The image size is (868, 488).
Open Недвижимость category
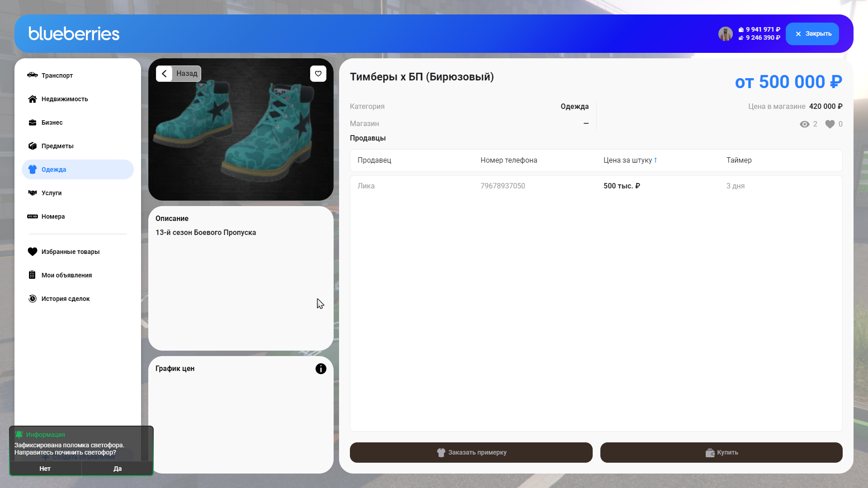click(x=78, y=99)
